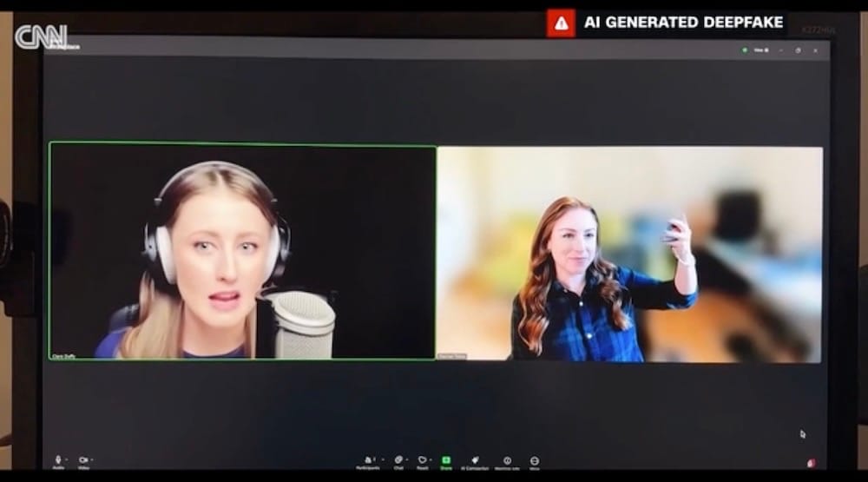Click the green Share screen button
The image size is (868, 482).
point(446,459)
